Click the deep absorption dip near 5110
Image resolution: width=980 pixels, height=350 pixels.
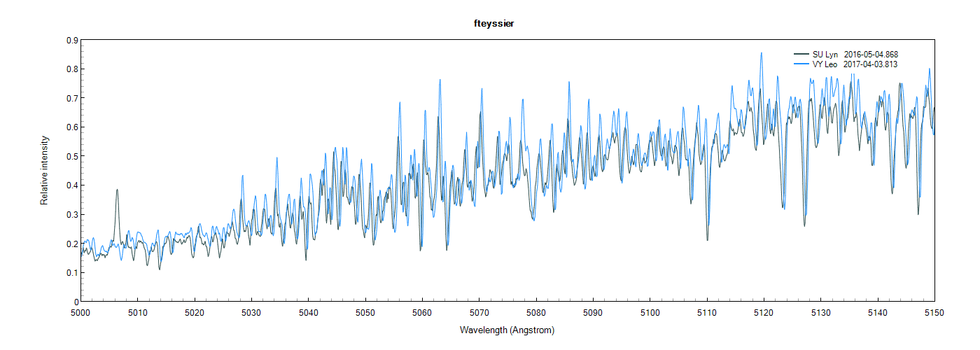click(707, 239)
